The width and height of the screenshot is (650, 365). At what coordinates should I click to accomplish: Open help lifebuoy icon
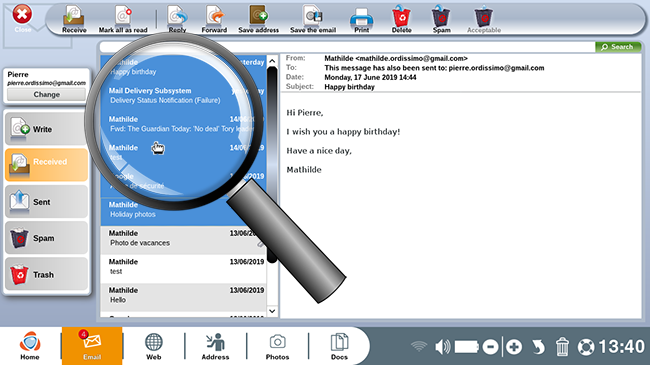pyautogui.click(x=586, y=347)
